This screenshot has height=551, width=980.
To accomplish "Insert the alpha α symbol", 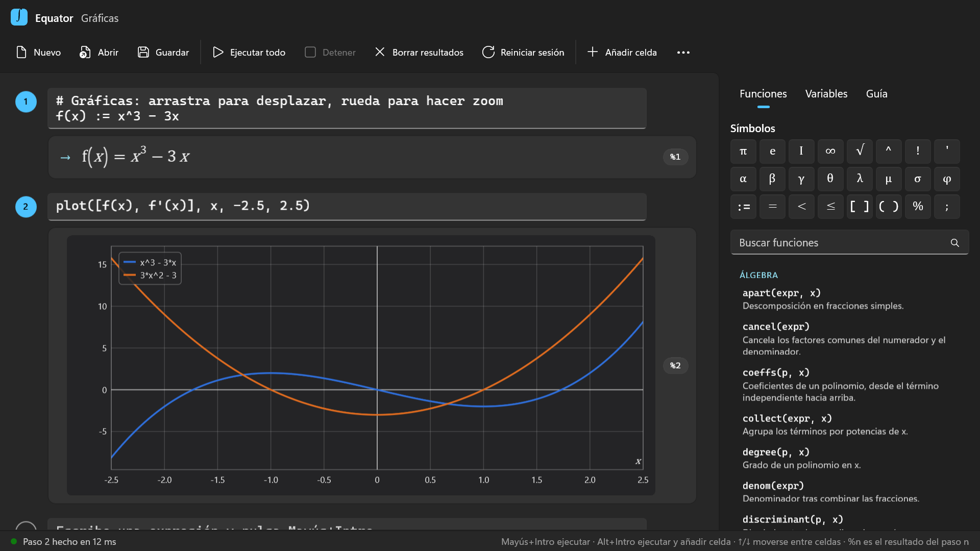I will pyautogui.click(x=743, y=179).
